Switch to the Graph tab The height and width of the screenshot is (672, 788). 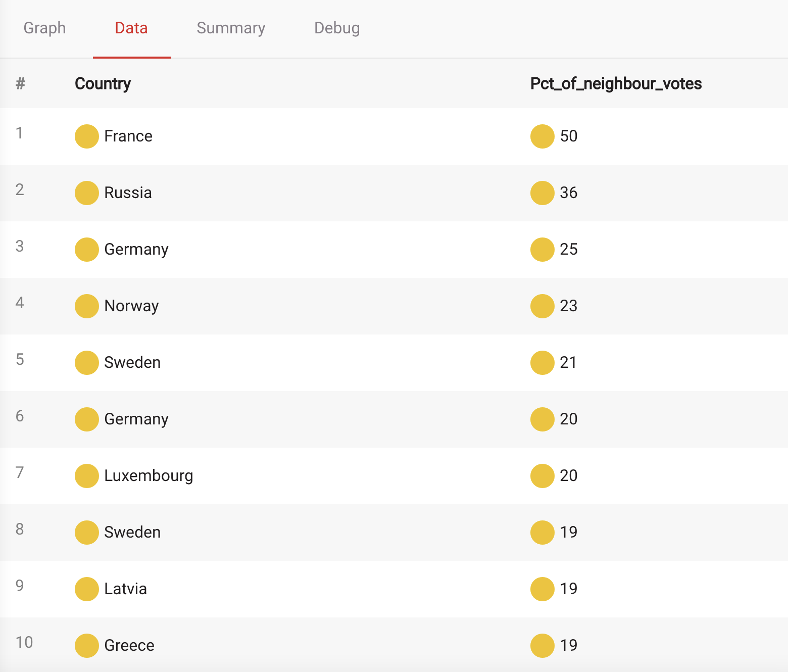point(44,28)
